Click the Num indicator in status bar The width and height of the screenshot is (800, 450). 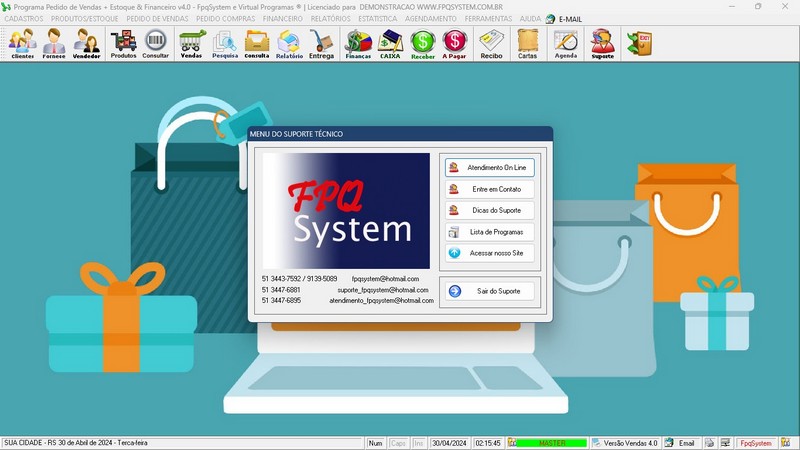(x=375, y=443)
